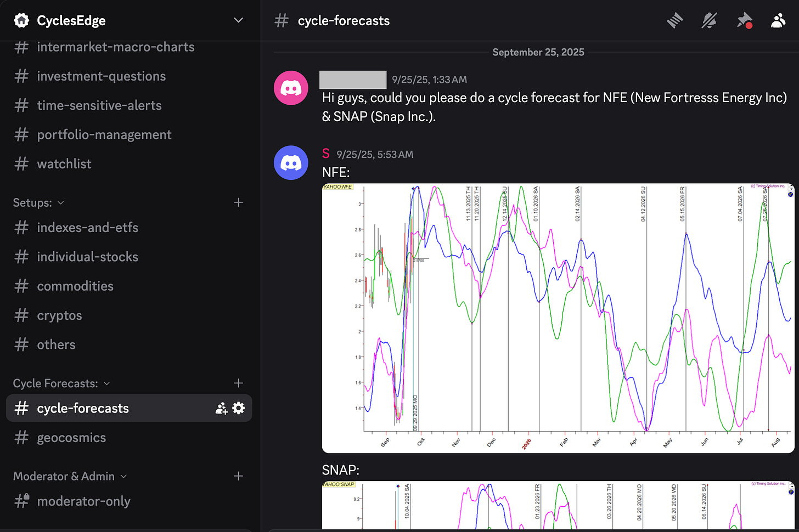Image resolution: width=799 pixels, height=532 pixels.
Task: Click the cycle-forecasts channel title in header
Action: (x=344, y=21)
